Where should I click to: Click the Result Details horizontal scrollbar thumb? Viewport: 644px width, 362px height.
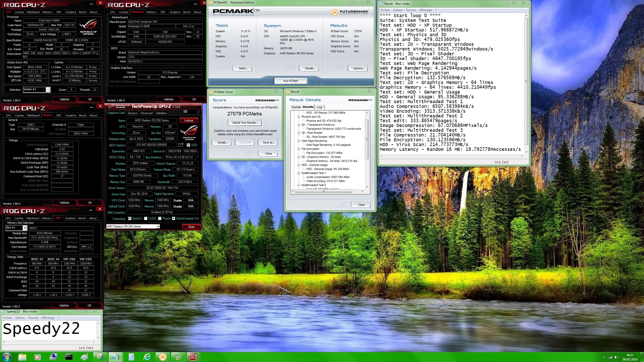click(324, 191)
